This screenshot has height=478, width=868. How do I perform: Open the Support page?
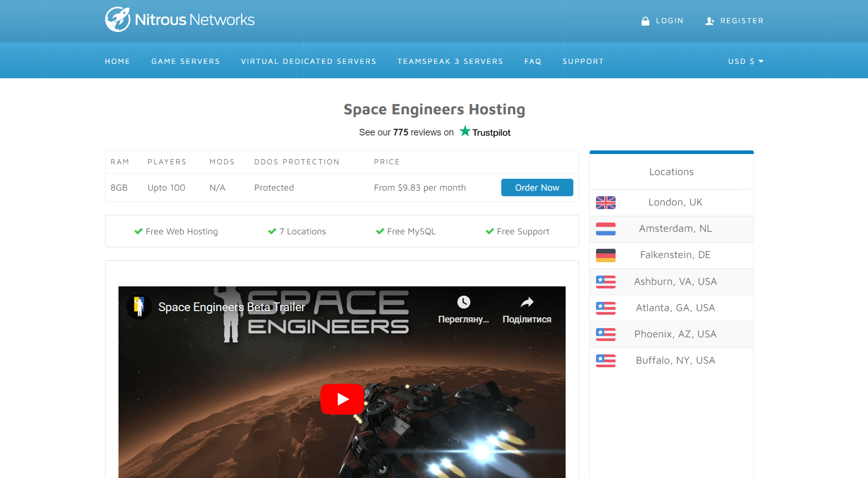click(x=583, y=61)
